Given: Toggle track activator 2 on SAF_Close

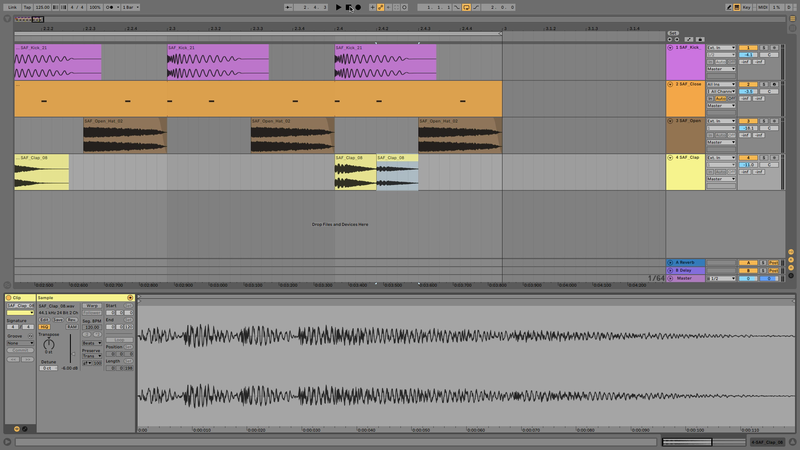Looking at the screenshot, I should click(x=748, y=84).
